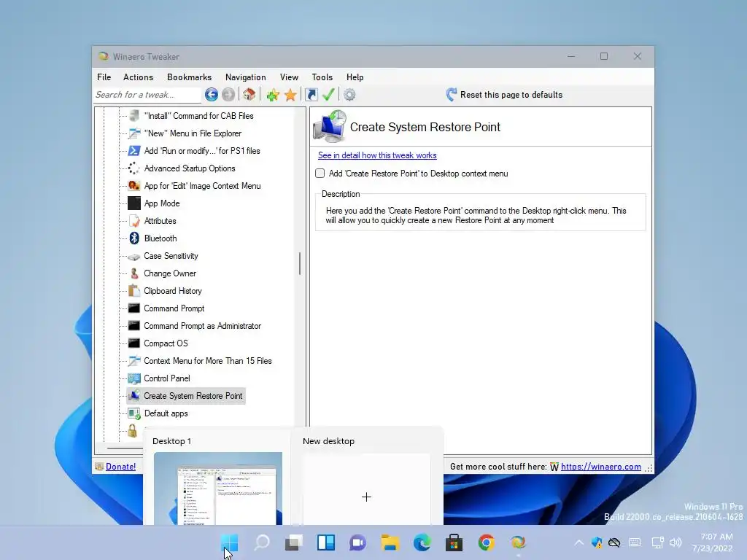The width and height of the screenshot is (747, 560).
Task: Select Control Panel tree item
Action: tap(167, 378)
